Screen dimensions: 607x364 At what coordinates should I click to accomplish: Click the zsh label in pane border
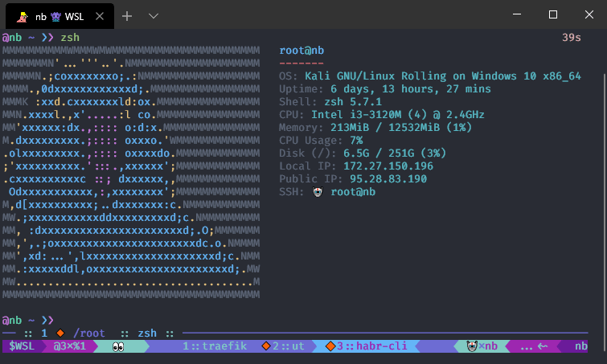coord(147,333)
